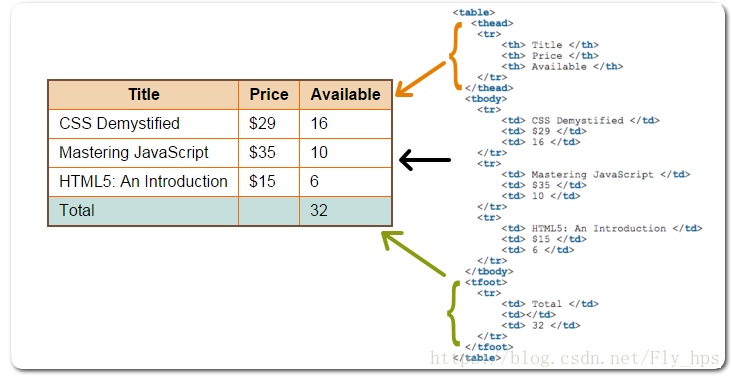Click the closing </tfoot> tag in code
The height and width of the screenshot is (378, 731).
click(x=489, y=347)
